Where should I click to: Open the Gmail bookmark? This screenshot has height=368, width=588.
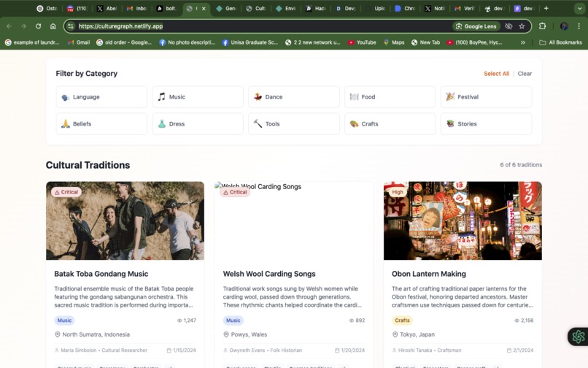79,42
